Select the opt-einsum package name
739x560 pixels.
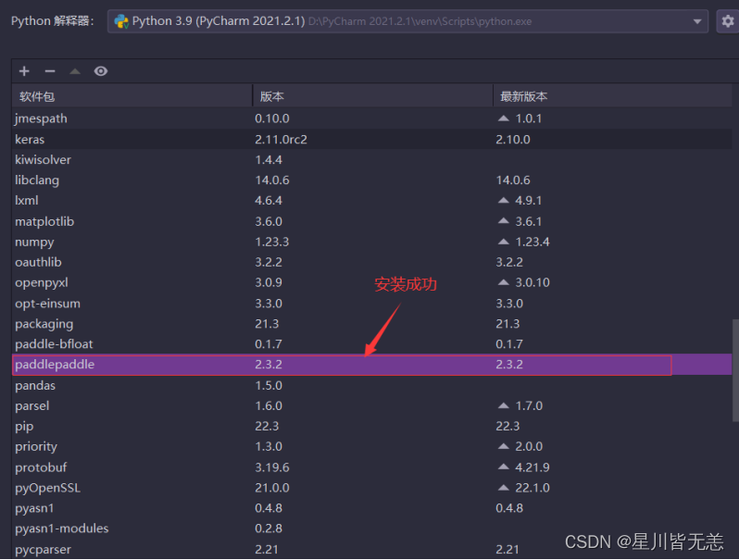[47, 304]
